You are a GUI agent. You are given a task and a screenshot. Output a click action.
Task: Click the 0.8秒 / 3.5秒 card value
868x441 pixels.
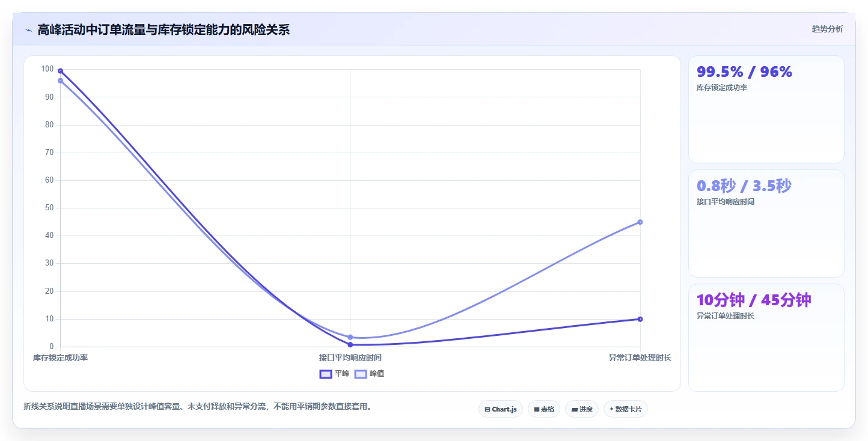coord(744,186)
